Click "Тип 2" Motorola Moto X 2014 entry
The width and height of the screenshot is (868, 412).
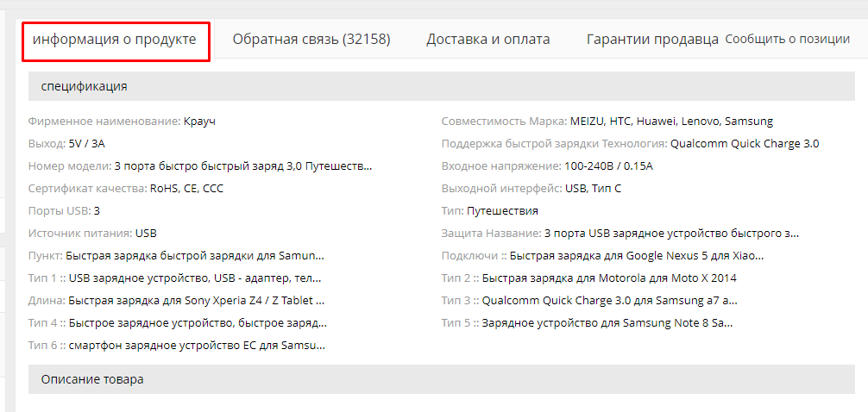tap(588, 278)
